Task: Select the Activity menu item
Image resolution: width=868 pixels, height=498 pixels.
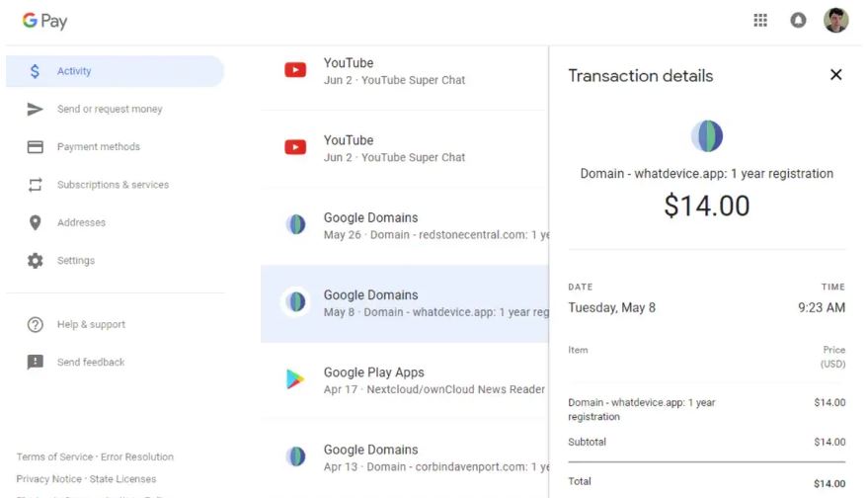Action: tap(116, 71)
